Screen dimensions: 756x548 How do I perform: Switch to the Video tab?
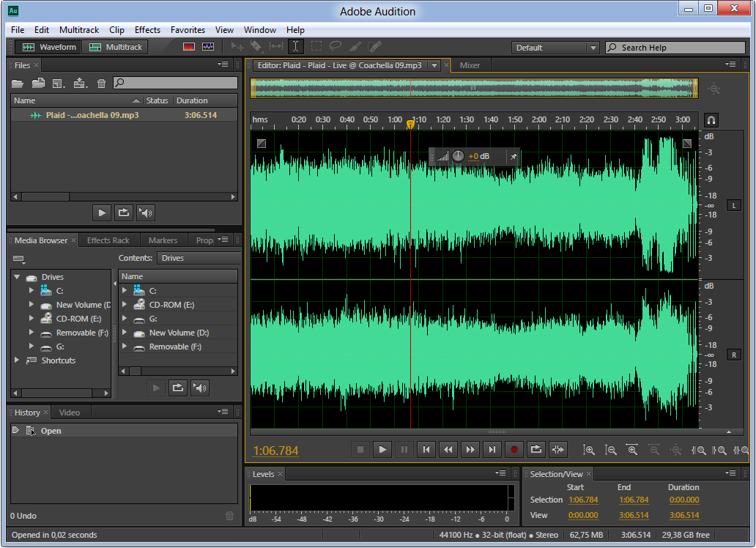(x=70, y=412)
